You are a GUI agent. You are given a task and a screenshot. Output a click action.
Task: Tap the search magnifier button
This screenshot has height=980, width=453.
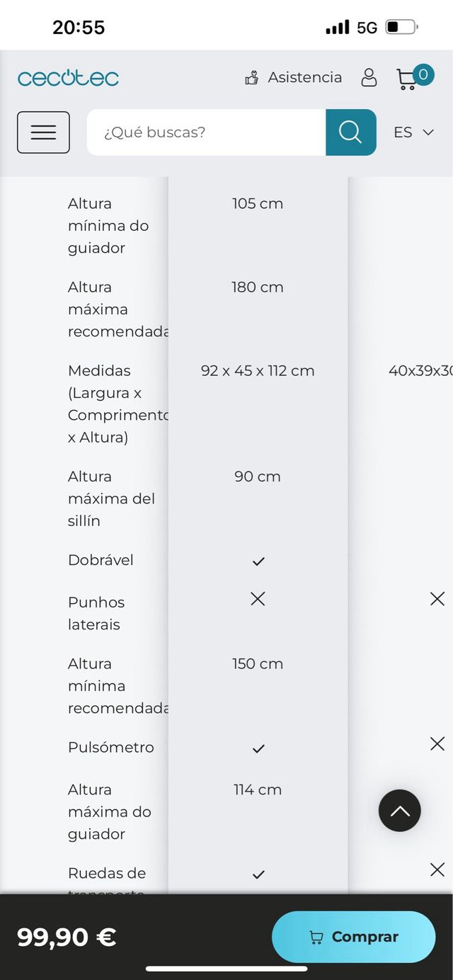coord(350,132)
